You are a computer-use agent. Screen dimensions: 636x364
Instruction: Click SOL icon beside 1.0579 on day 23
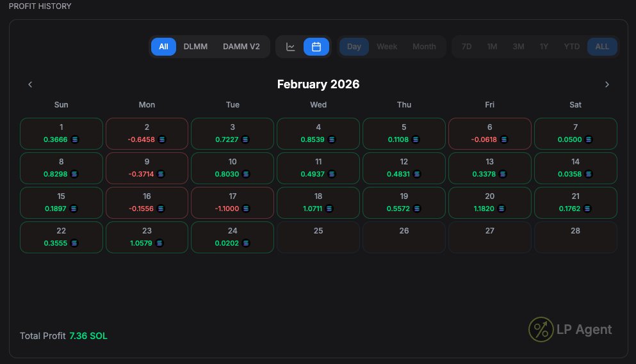coord(159,243)
